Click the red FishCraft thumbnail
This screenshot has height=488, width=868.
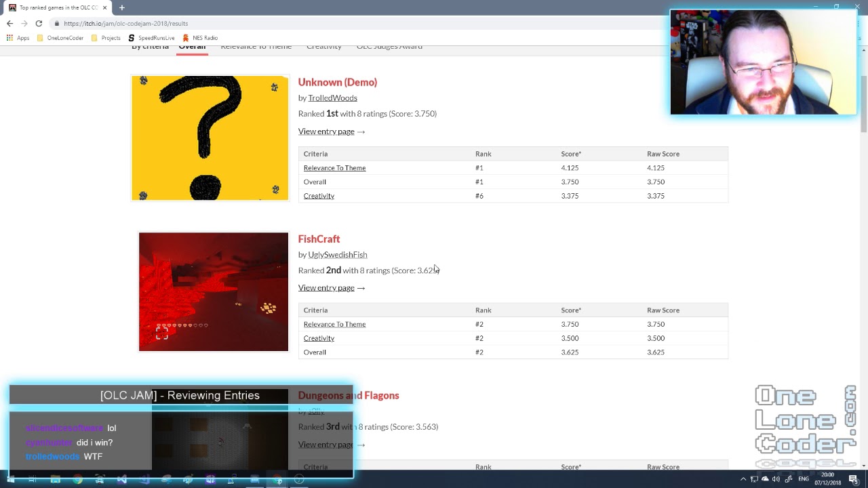click(214, 292)
